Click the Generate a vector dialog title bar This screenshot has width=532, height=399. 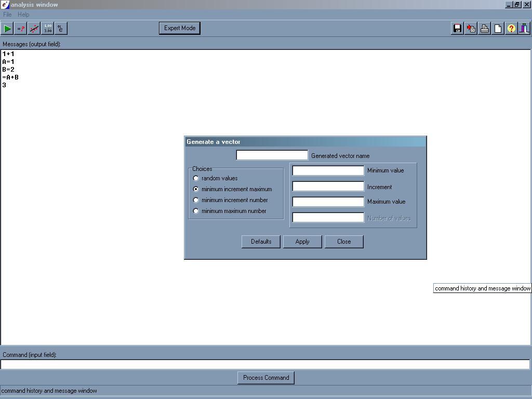(305, 142)
